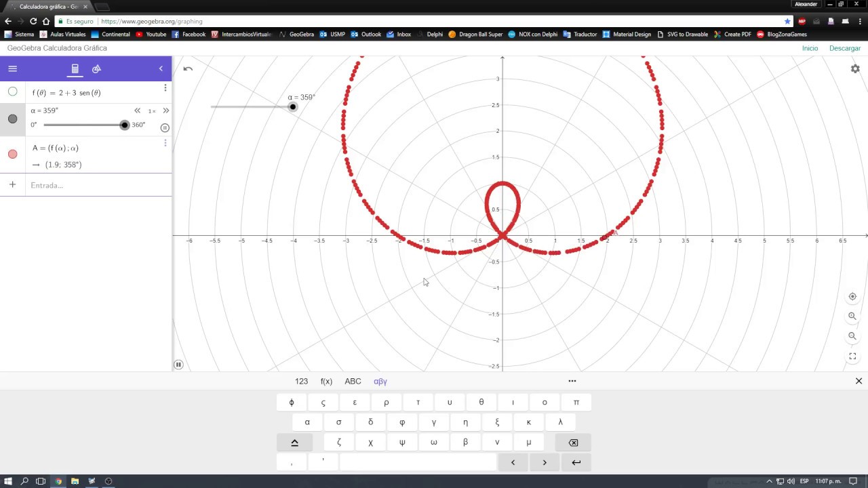
Task: Enter fullscreen graphics view
Action: tap(852, 356)
